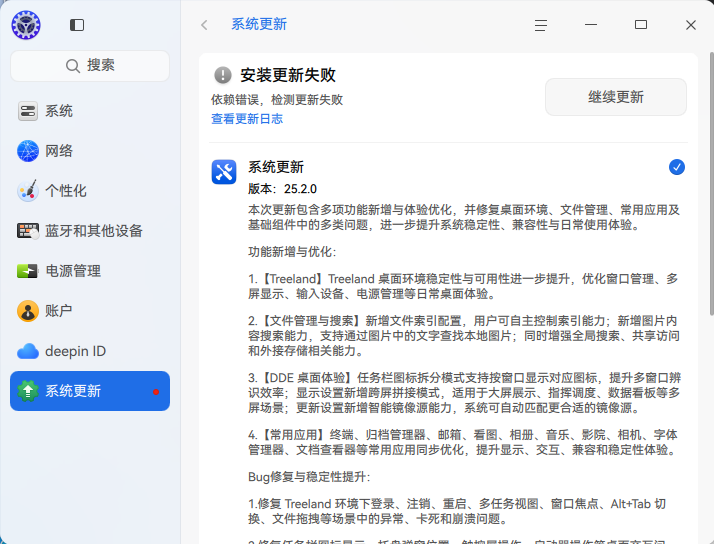Click the 安装更新失败 heading
714x544 pixels.
(x=288, y=75)
